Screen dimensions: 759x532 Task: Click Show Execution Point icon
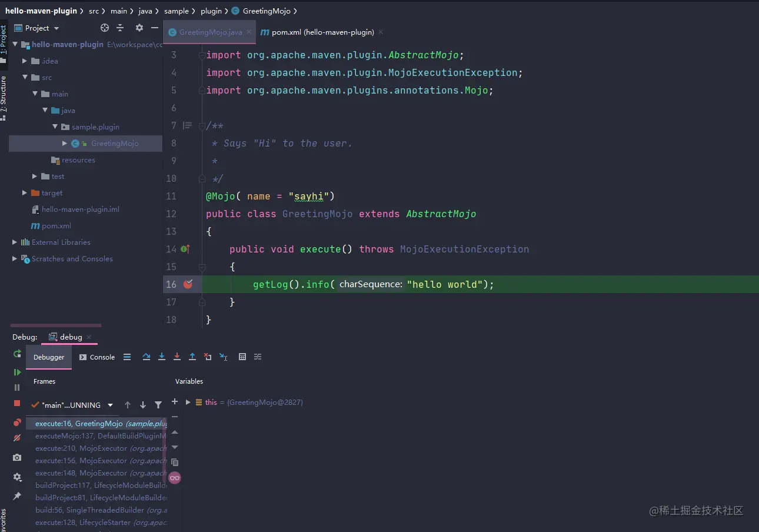pos(127,357)
